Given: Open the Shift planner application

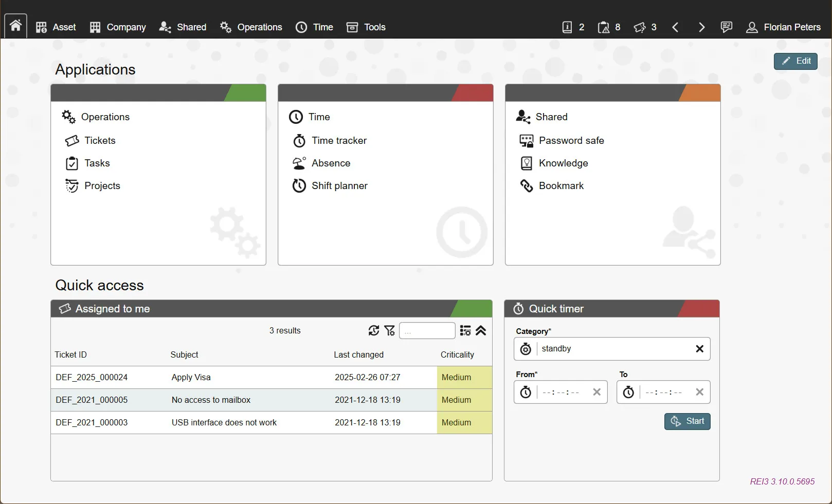Looking at the screenshot, I should pos(339,185).
